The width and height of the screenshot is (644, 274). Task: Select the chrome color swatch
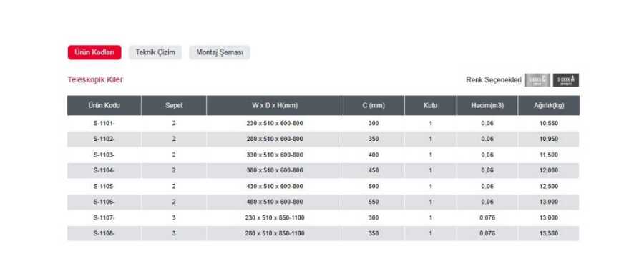pyautogui.click(x=537, y=80)
